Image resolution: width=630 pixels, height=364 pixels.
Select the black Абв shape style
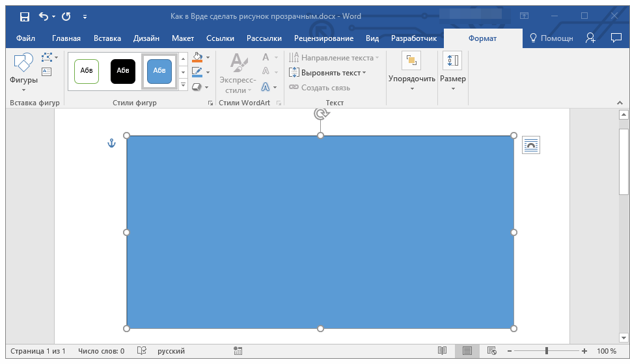click(x=123, y=71)
